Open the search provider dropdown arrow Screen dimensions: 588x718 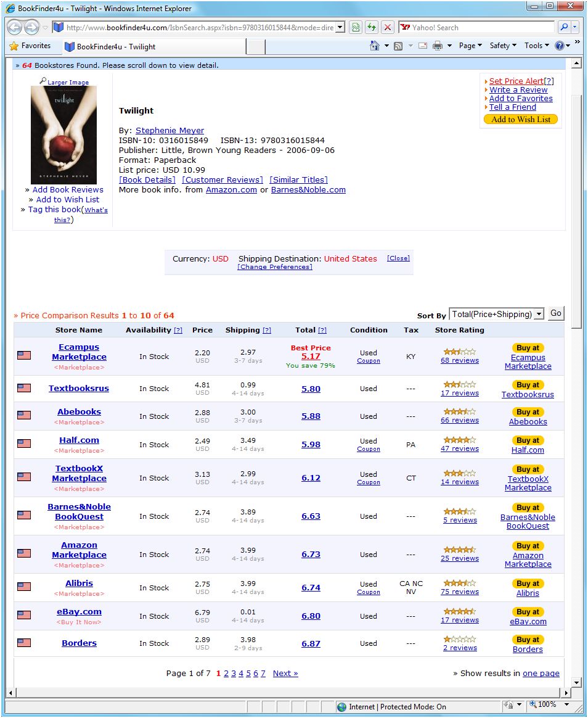575,28
